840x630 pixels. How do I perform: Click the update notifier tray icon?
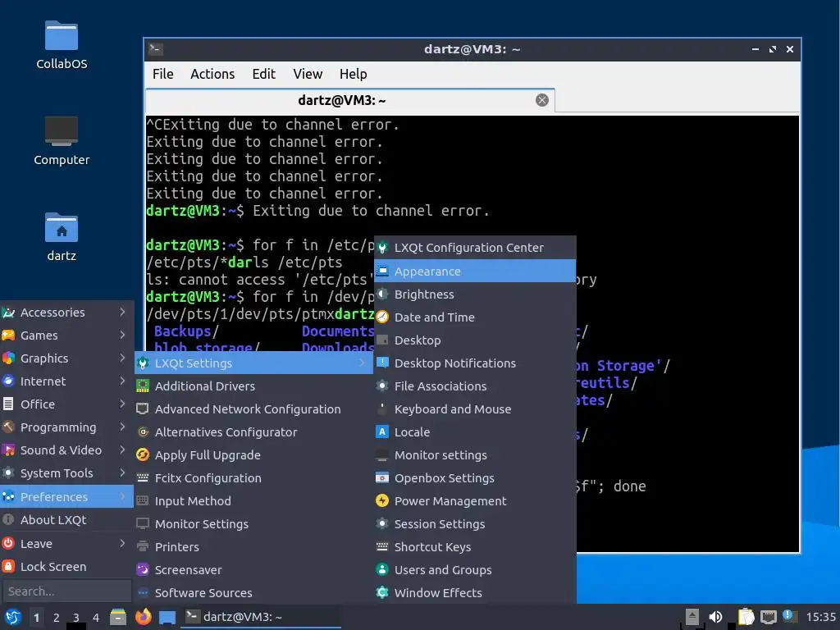pyautogui.click(x=790, y=616)
